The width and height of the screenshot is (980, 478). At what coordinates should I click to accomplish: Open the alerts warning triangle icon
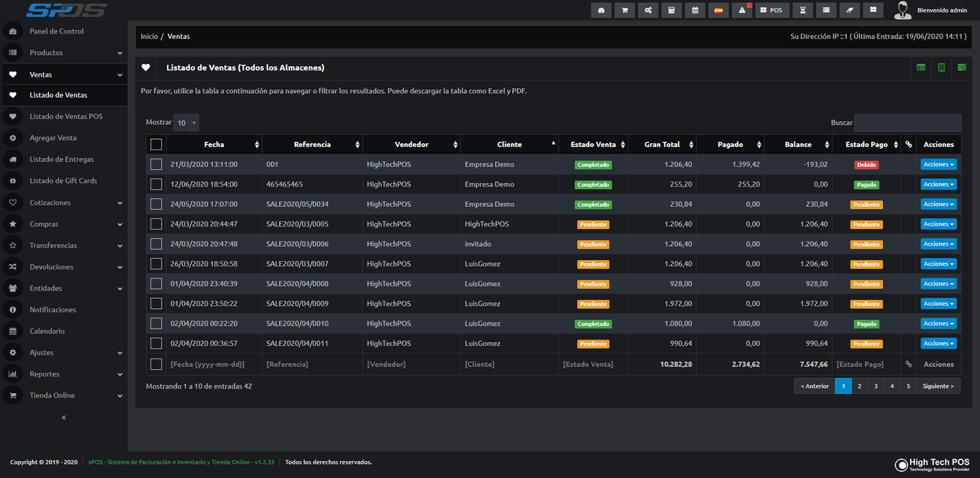click(x=742, y=10)
